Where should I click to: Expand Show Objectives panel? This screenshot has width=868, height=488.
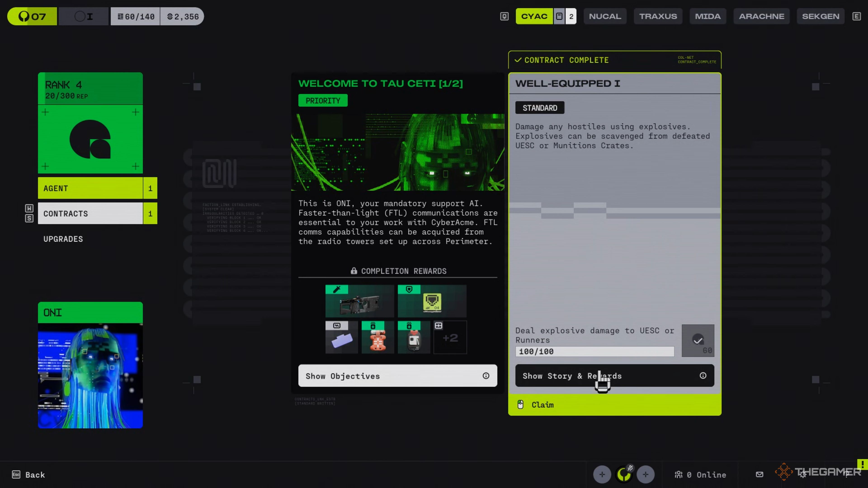point(397,376)
